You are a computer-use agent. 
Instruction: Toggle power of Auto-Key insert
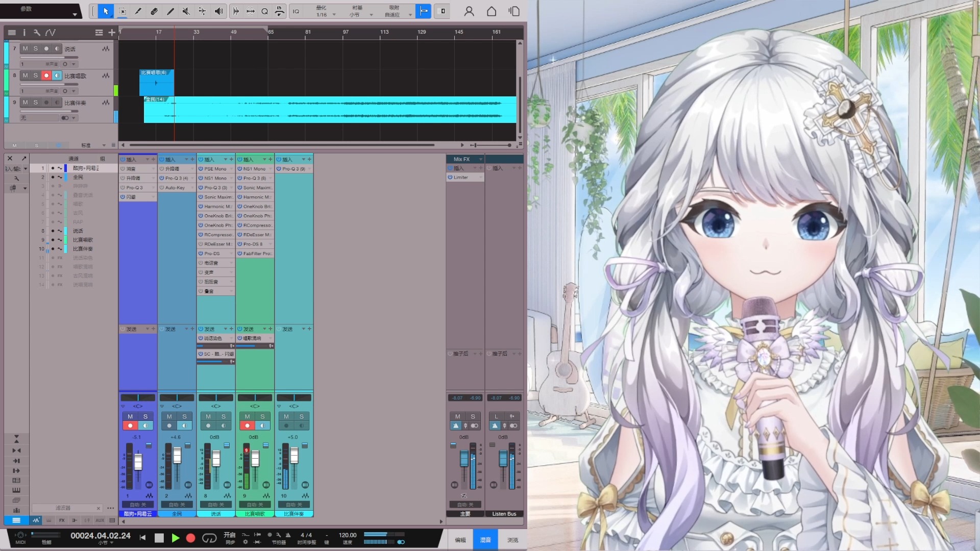pyautogui.click(x=162, y=188)
